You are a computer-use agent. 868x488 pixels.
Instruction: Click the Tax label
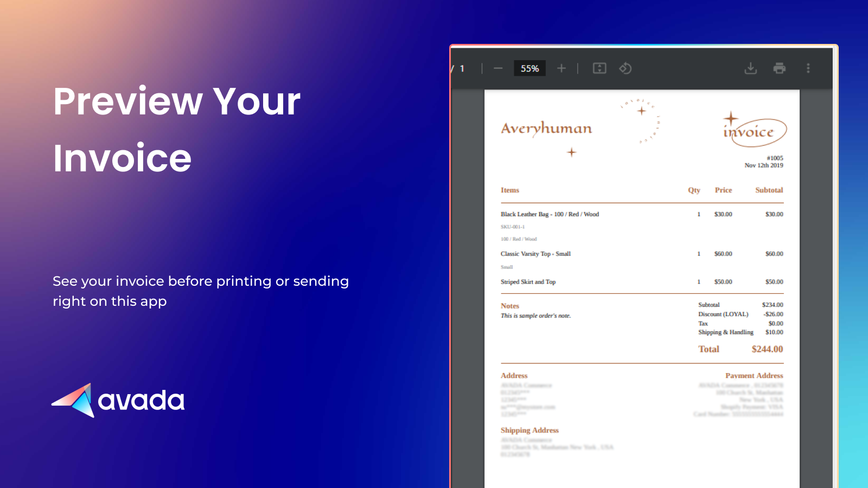point(703,323)
